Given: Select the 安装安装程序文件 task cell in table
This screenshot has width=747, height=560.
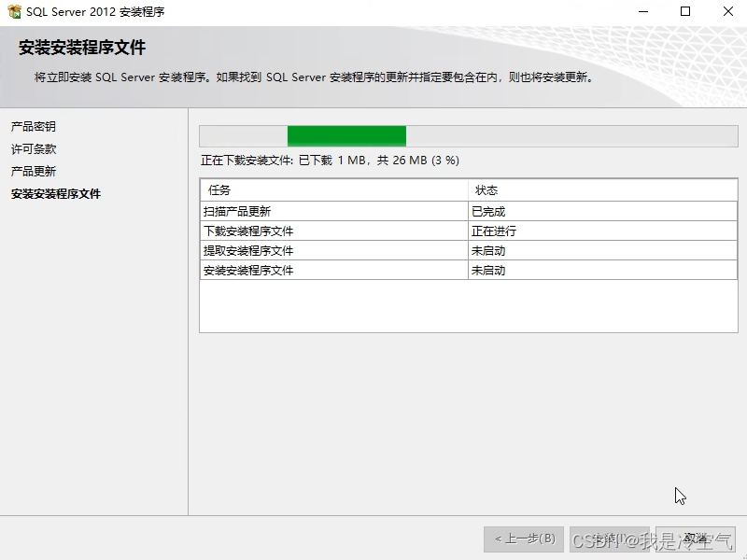Looking at the screenshot, I should 334,270.
